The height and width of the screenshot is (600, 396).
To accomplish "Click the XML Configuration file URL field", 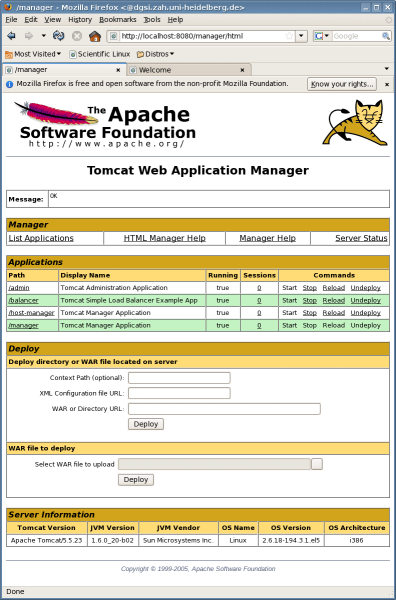I will click(179, 393).
